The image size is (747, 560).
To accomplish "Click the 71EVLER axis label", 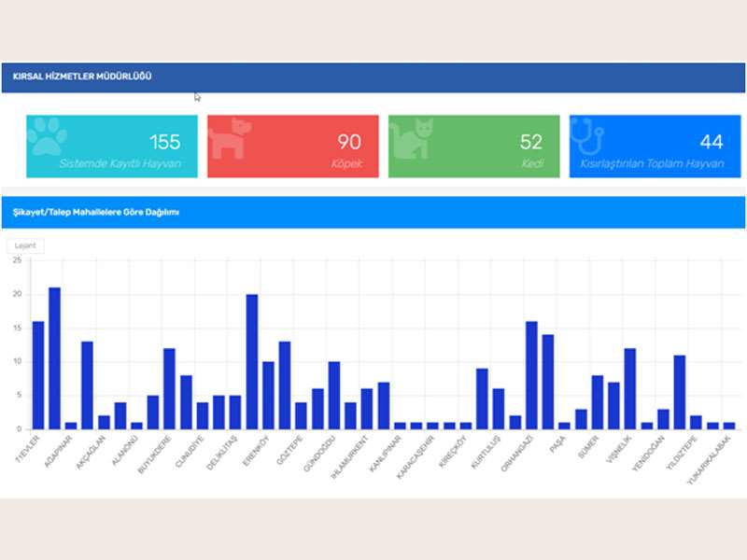I will coord(28,448).
